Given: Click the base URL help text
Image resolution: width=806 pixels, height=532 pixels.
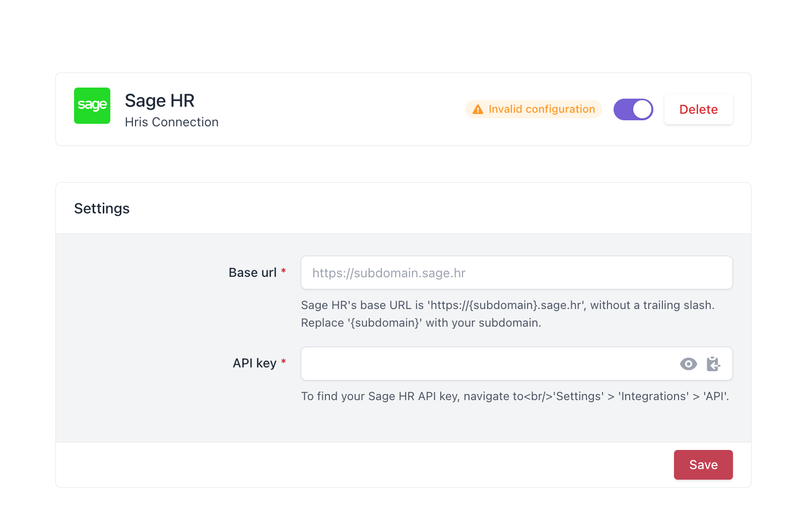Looking at the screenshot, I should [508, 314].
